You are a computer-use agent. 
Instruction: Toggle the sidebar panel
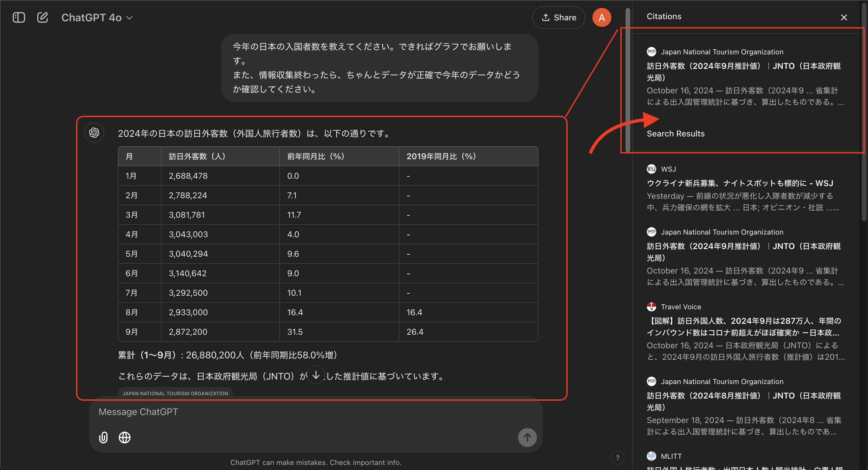point(19,17)
